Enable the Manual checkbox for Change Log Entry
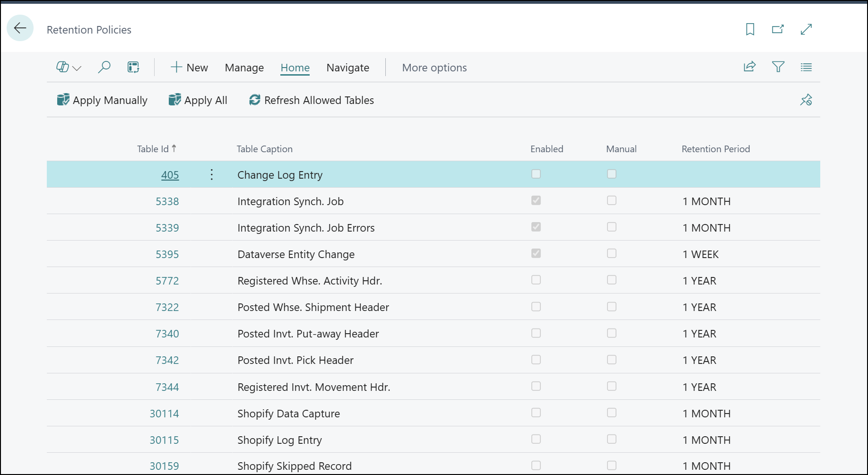 pos(611,174)
